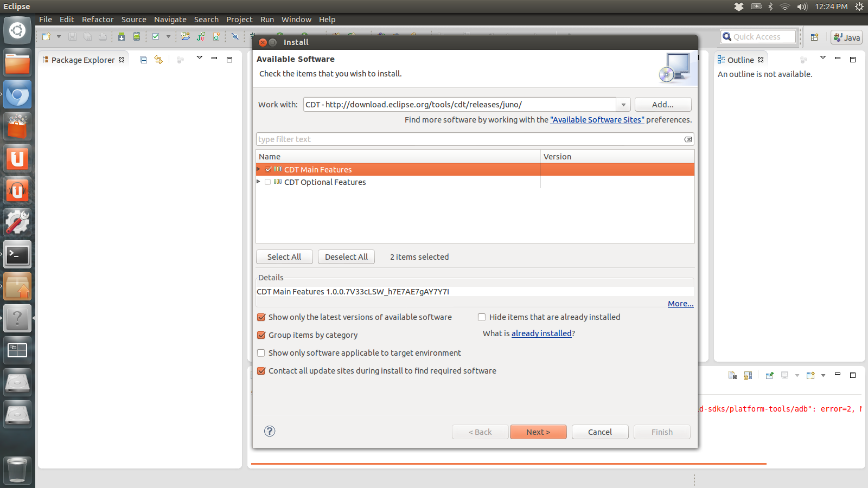Toggle Show only latest versions checkbox
This screenshot has width=868, height=488.
tap(261, 317)
